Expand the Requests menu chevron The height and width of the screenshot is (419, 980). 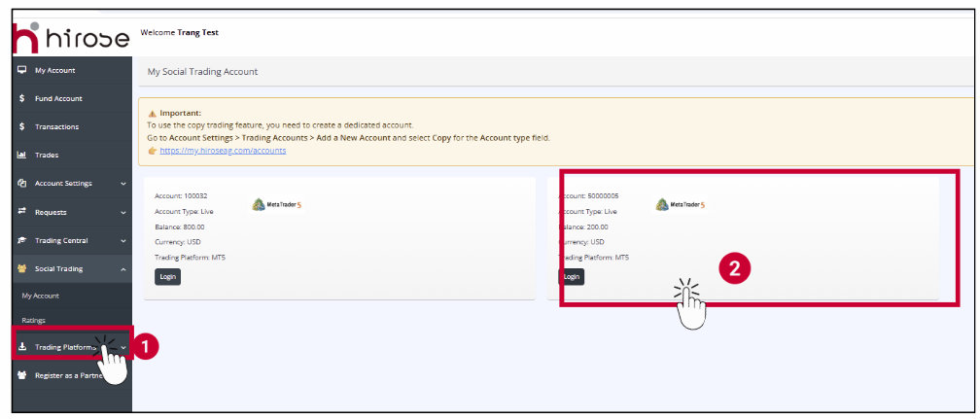click(x=122, y=211)
